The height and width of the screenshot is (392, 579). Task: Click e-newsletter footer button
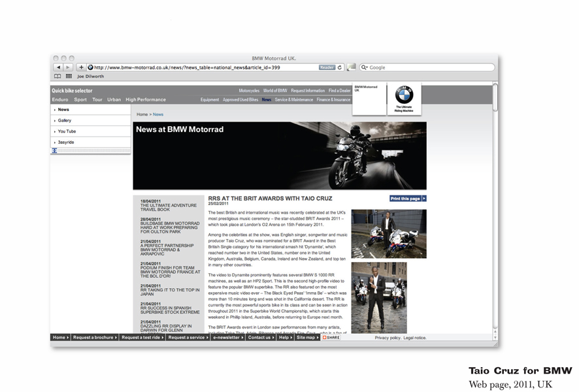pyautogui.click(x=228, y=337)
